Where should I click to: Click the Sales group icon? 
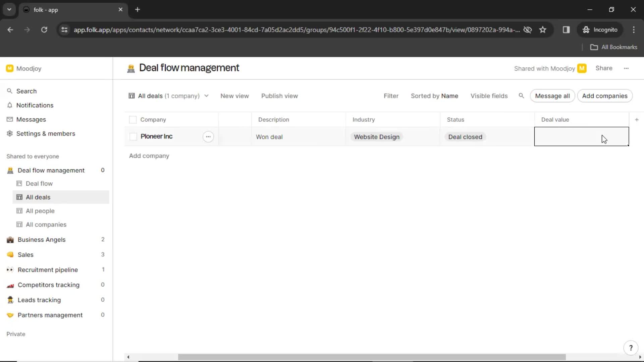(10, 255)
